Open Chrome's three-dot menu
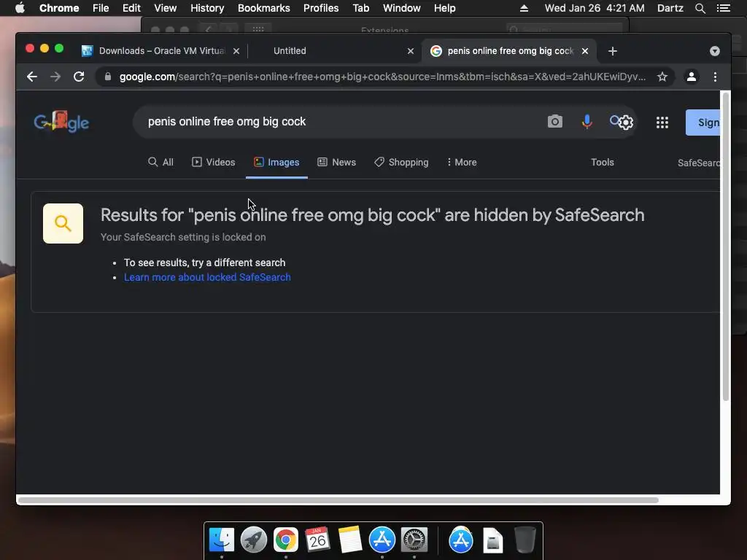Screen dimensions: 747x560 (715, 77)
